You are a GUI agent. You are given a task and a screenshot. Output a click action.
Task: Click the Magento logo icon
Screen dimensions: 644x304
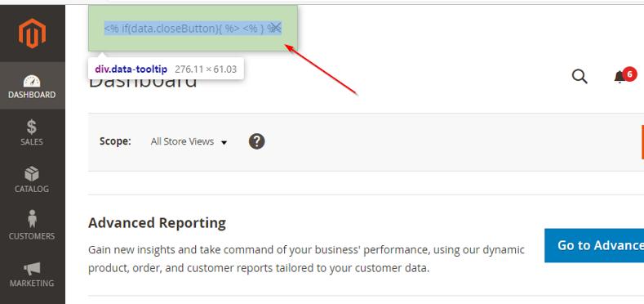click(x=32, y=34)
